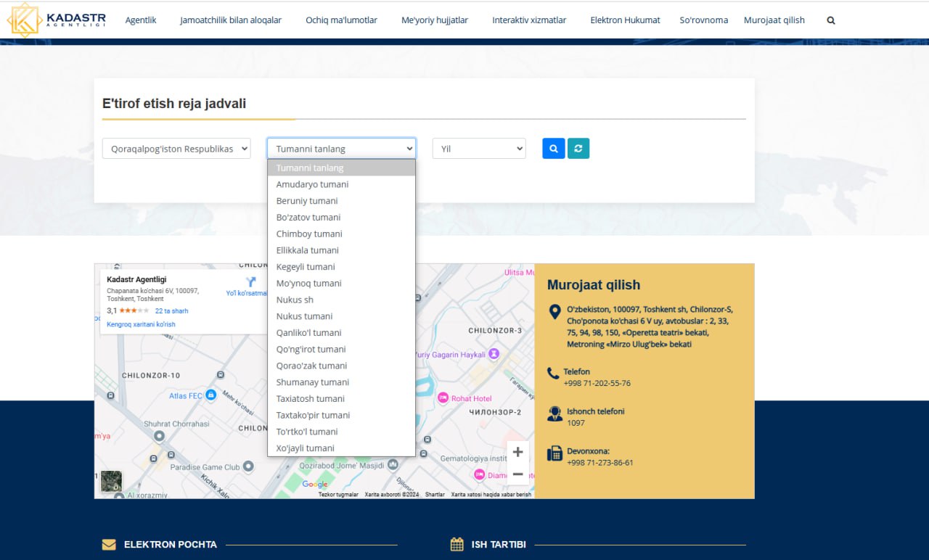Click the Rohat Hotel map marker
929x560 pixels.
coord(443,398)
